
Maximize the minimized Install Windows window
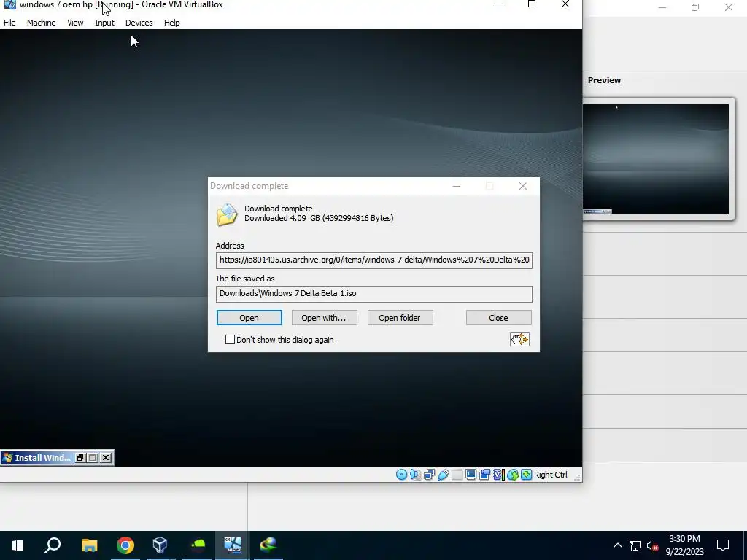click(93, 458)
